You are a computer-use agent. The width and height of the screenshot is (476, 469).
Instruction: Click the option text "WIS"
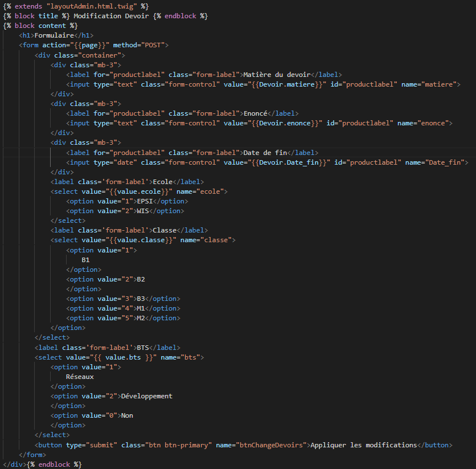(x=143, y=211)
